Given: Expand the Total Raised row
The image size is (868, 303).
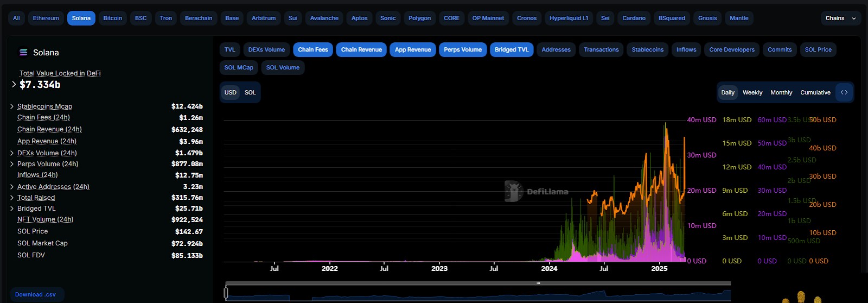Looking at the screenshot, I should 12,198.
